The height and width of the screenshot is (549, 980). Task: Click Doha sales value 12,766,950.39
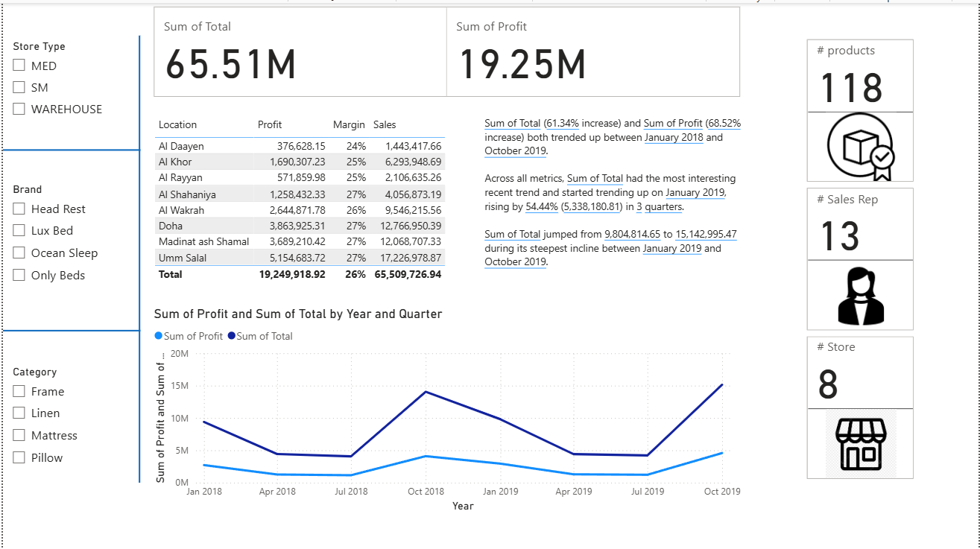click(x=410, y=226)
